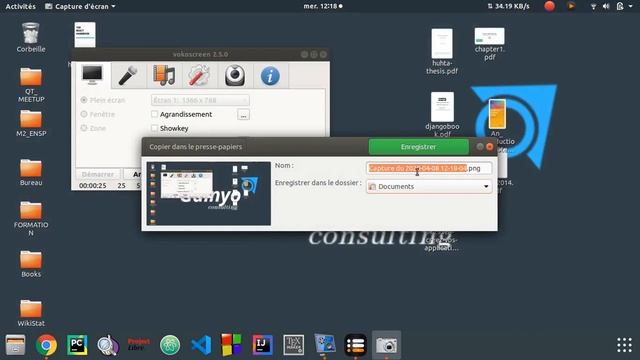Open the vokoscreen video codec tab
640x360 pixels.
(x=164, y=76)
